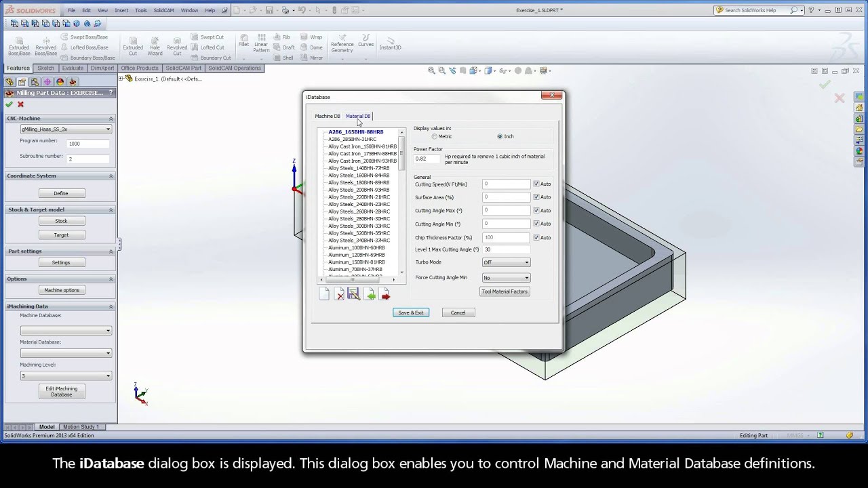Open the Machining Level dropdown
This screenshot has width=868, height=488.
coord(66,375)
